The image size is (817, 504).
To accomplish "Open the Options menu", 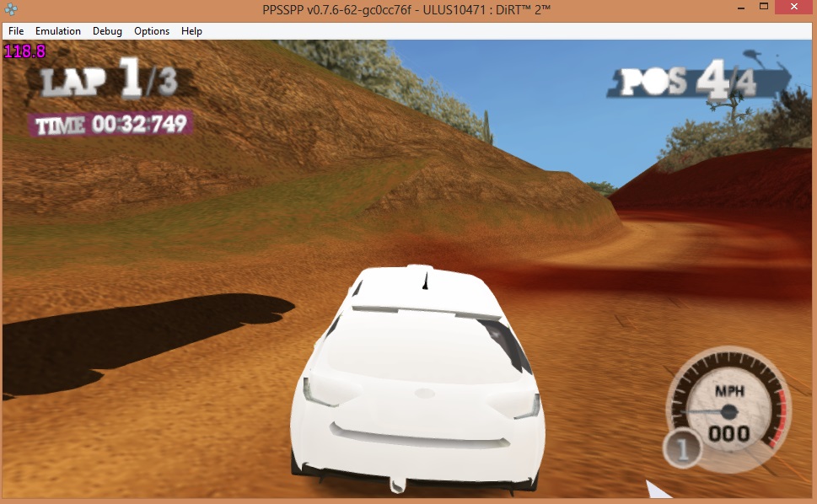I will click(152, 31).
